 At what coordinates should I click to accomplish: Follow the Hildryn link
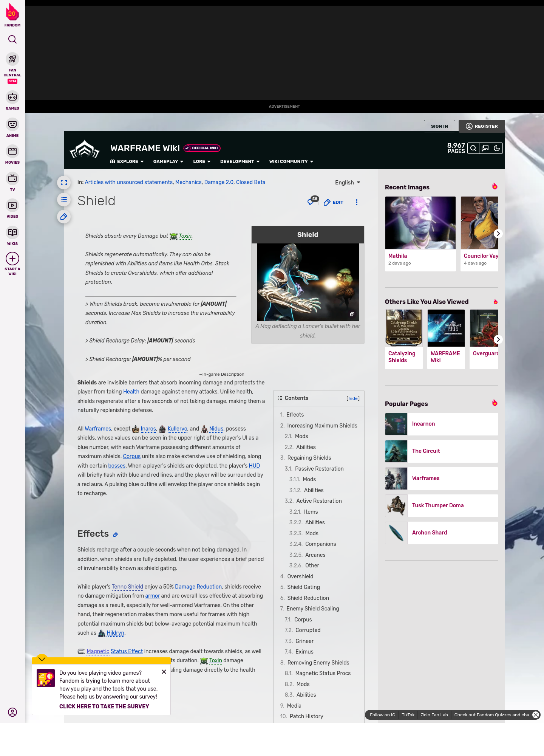(115, 633)
